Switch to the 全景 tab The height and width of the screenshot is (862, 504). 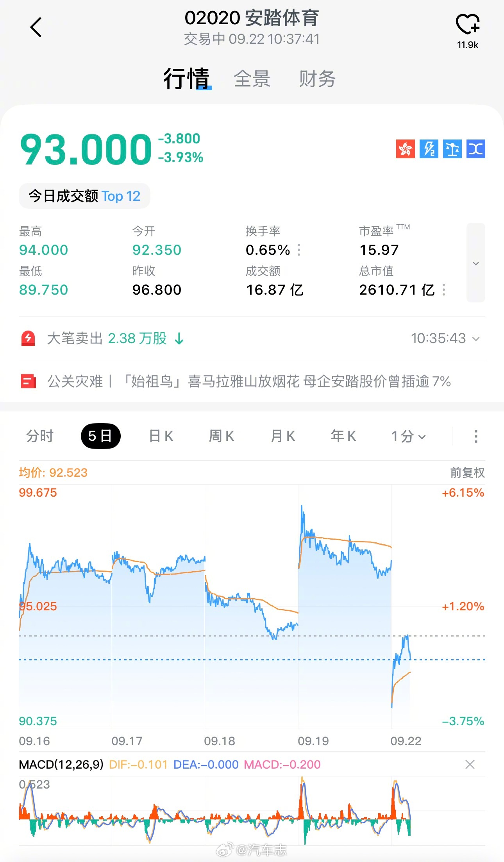252,79
